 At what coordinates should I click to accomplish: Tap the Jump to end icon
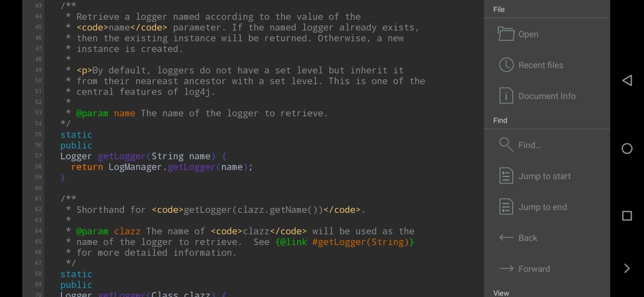[506, 207]
